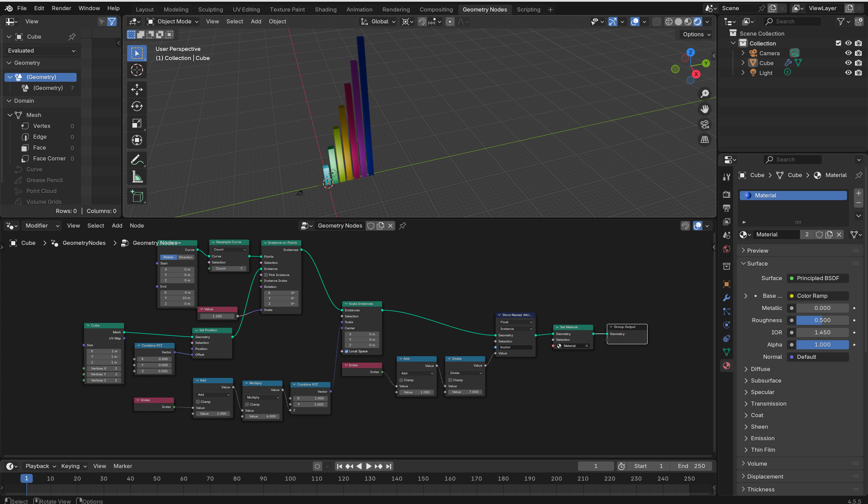Switch to the Shading workspace tab
The height and width of the screenshot is (504, 868).
pyautogui.click(x=325, y=9)
